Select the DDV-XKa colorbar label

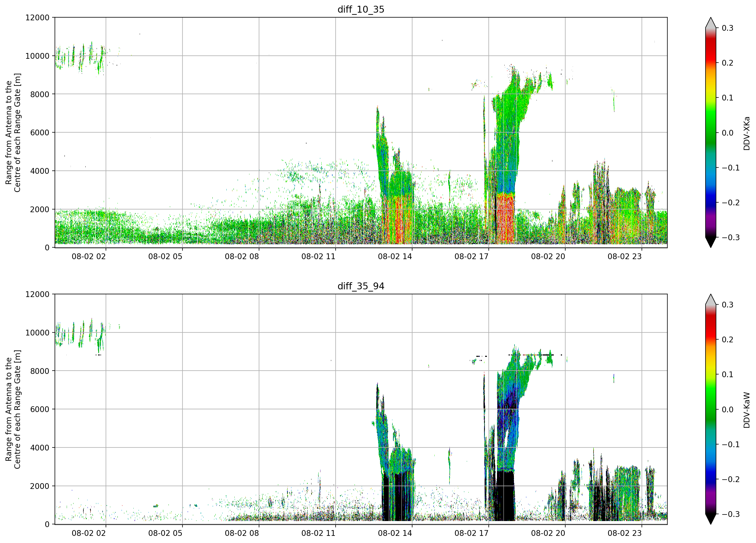tap(747, 133)
